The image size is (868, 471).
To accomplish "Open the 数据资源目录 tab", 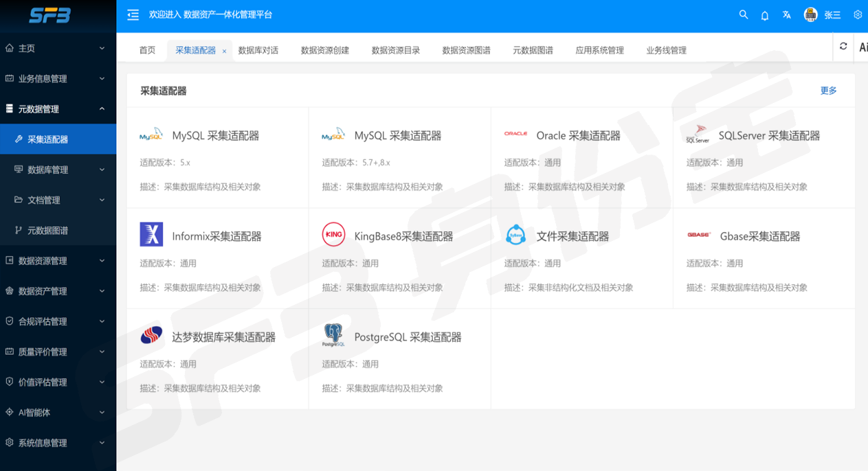I will pos(396,50).
